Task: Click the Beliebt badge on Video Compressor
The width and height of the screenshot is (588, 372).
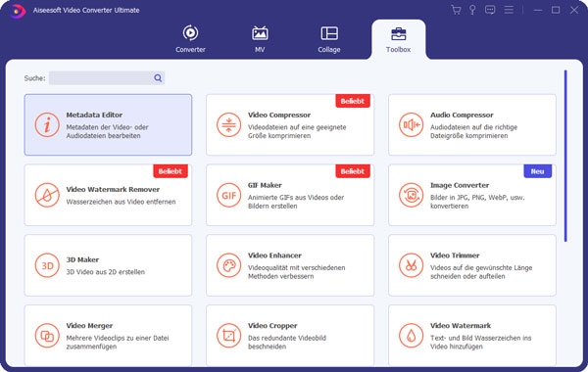Action: tap(353, 101)
